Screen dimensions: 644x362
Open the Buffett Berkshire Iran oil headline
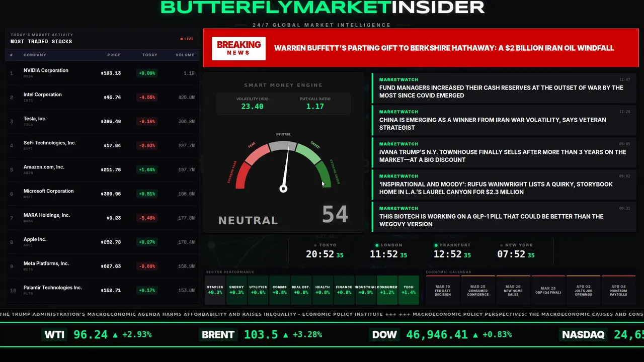[444, 48]
